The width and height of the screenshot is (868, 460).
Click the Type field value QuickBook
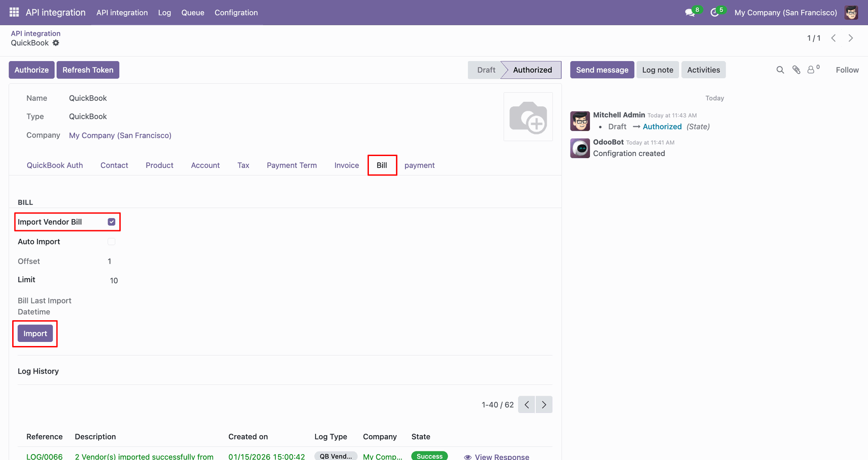[88, 116]
